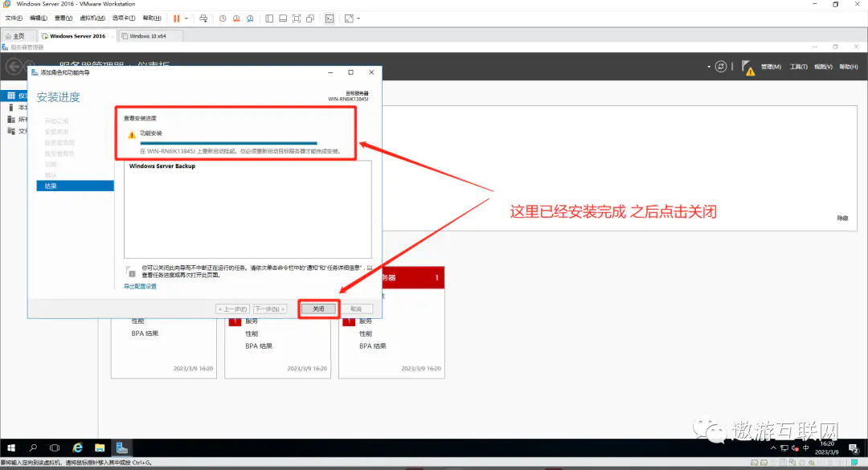Viewport: 868px width, 470px height.
Task: Open the notifications flag with warning
Action: pos(748,67)
